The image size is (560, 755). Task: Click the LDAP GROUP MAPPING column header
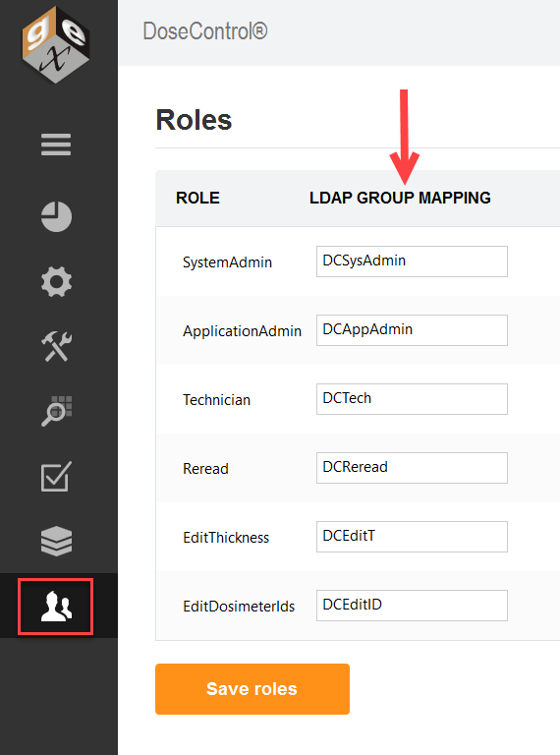[400, 198]
